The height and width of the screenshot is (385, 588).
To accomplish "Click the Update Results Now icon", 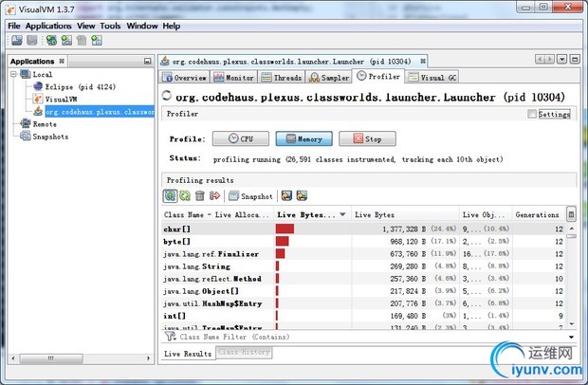I will (185, 195).
